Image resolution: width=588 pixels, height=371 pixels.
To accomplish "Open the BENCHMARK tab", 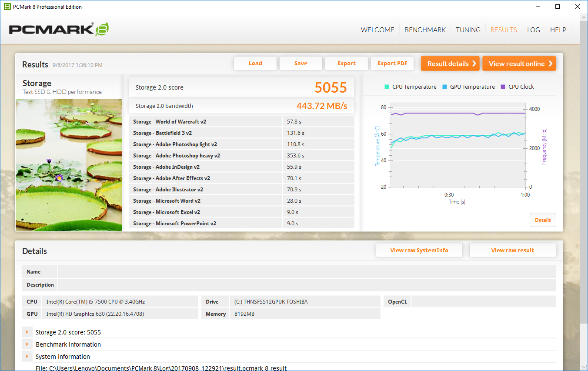I will click(425, 30).
